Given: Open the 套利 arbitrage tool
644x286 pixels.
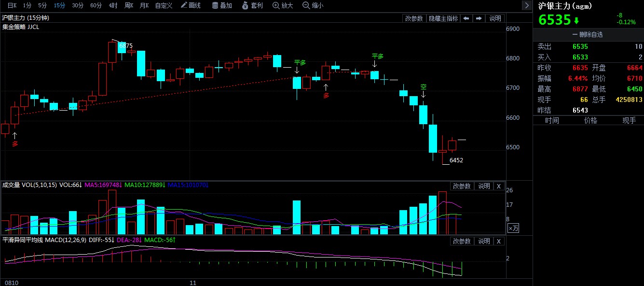Looking at the screenshot, I should (x=252, y=5).
